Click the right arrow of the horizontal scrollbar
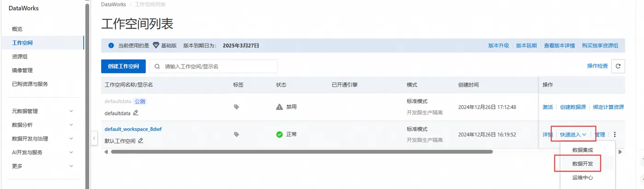The height and width of the screenshot is (189, 644). [x=620, y=152]
